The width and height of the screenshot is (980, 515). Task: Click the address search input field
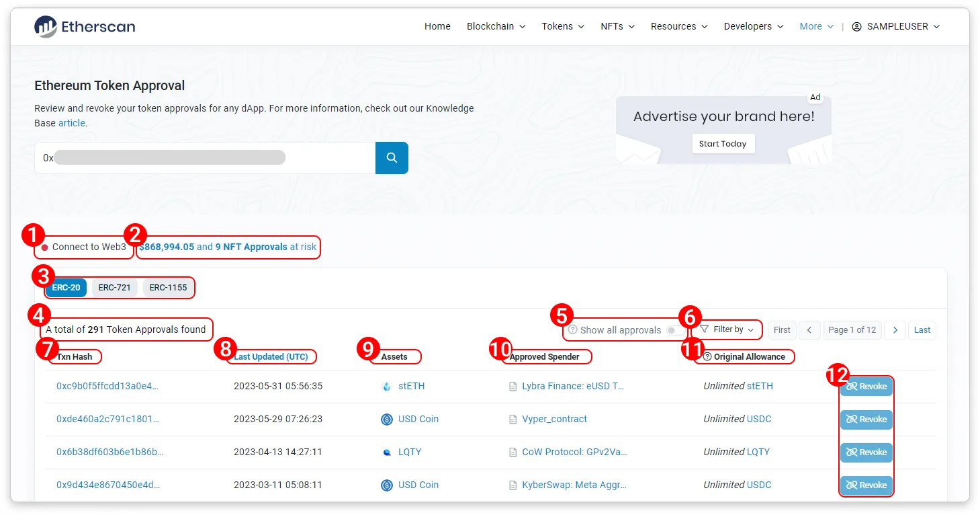point(202,157)
